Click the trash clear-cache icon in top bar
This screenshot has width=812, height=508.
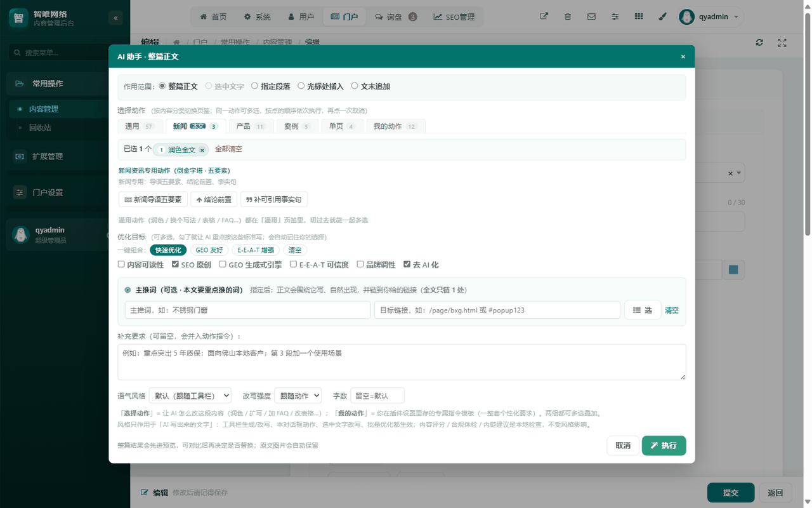568,17
